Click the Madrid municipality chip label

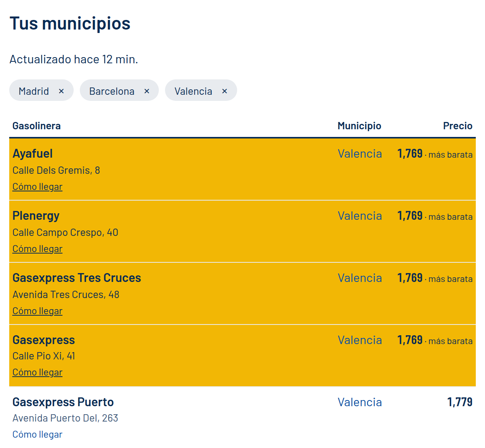coord(34,91)
